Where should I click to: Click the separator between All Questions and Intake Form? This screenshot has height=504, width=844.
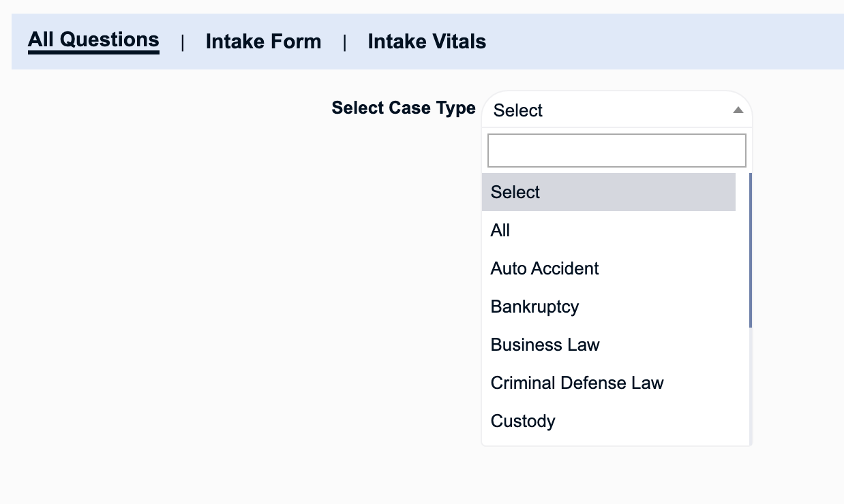(182, 42)
